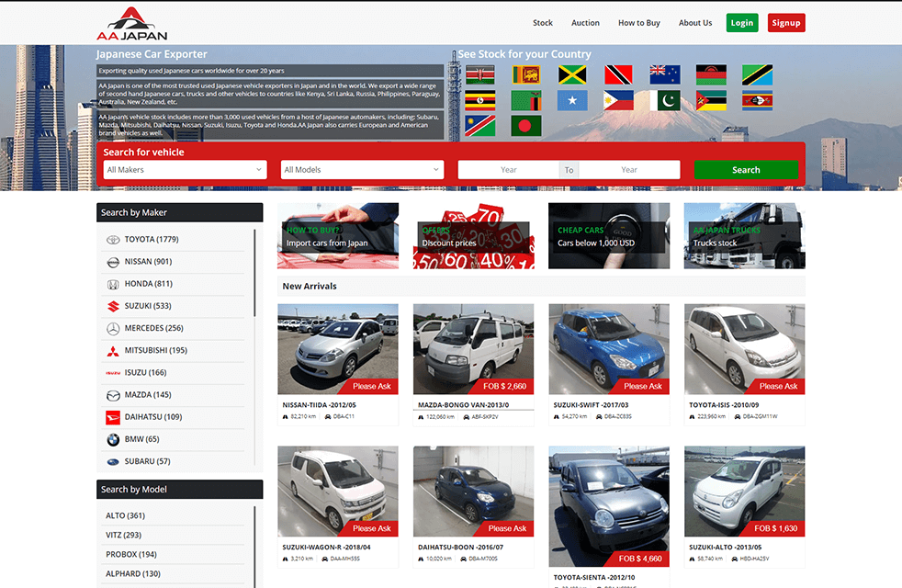Choose the Philippines flag
The width and height of the screenshot is (902, 588).
[x=618, y=100]
